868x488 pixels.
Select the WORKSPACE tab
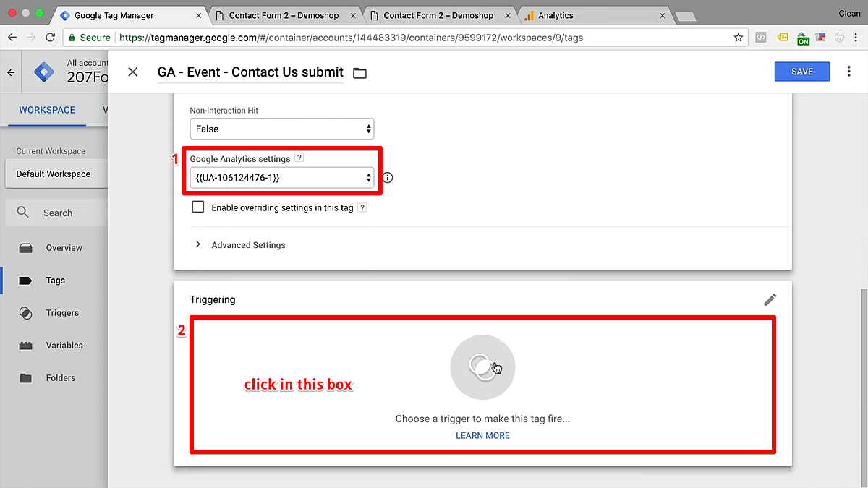pyautogui.click(x=47, y=110)
